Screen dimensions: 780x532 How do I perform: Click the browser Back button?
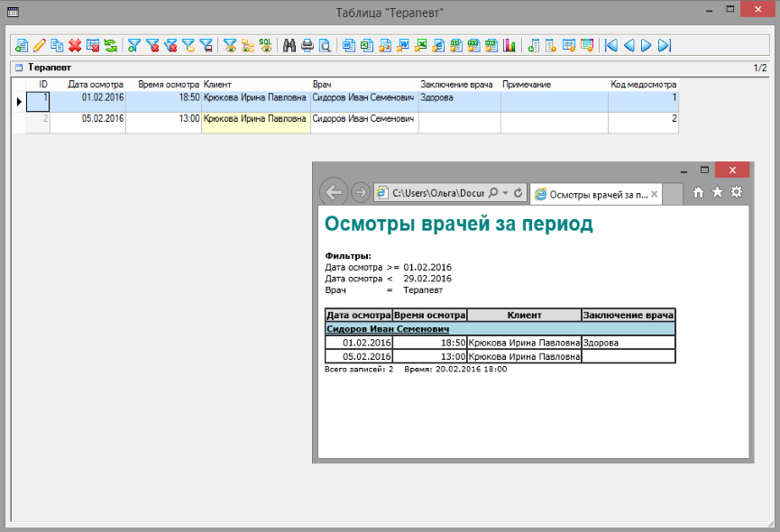coord(334,192)
